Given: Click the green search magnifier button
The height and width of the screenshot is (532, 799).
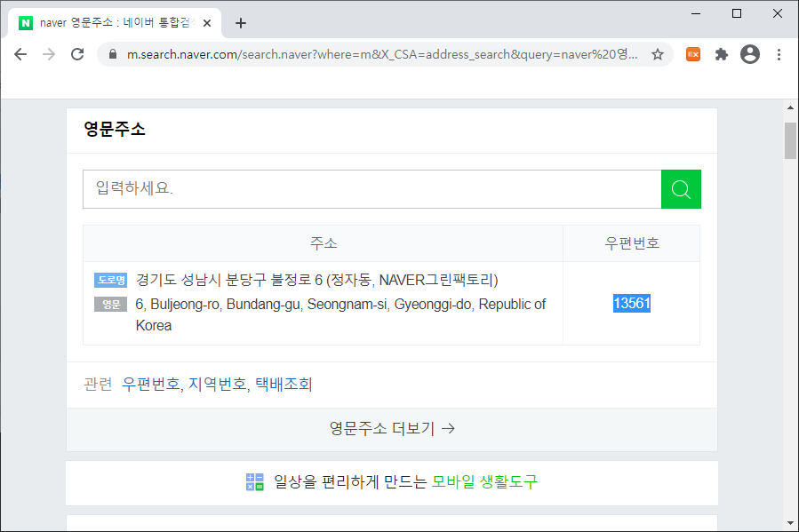Looking at the screenshot, I should pos(682,189).
